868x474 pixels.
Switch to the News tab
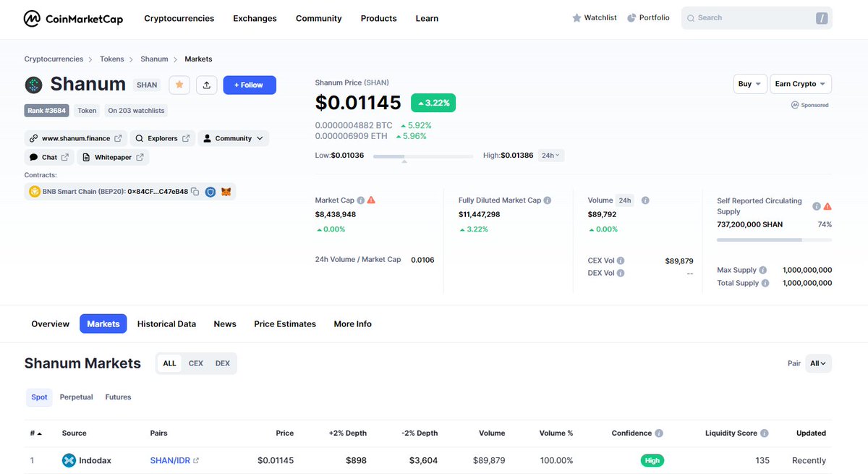click(225, 324)
